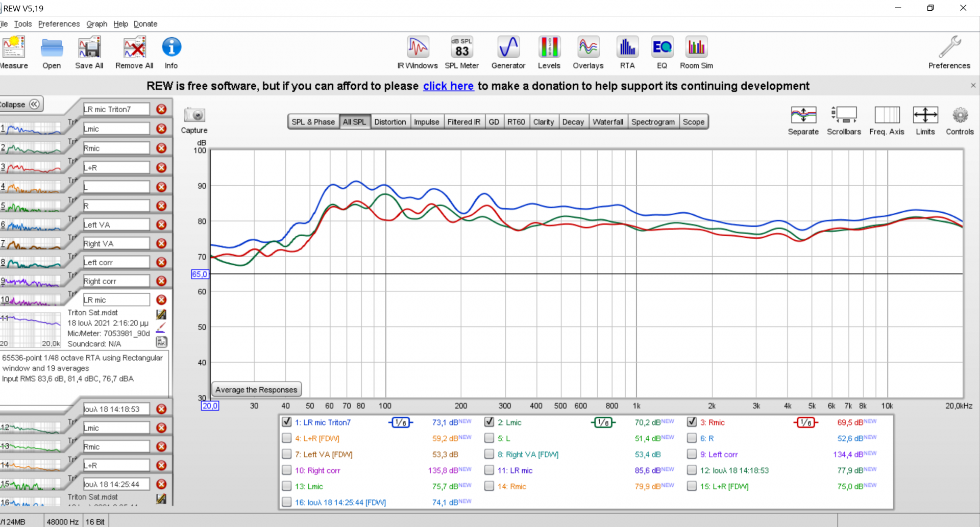This screenshot has width=980, height=527.
Task: Click the red 1/6 smoothing indicator for Rmic
Action: tap(806, 422)
